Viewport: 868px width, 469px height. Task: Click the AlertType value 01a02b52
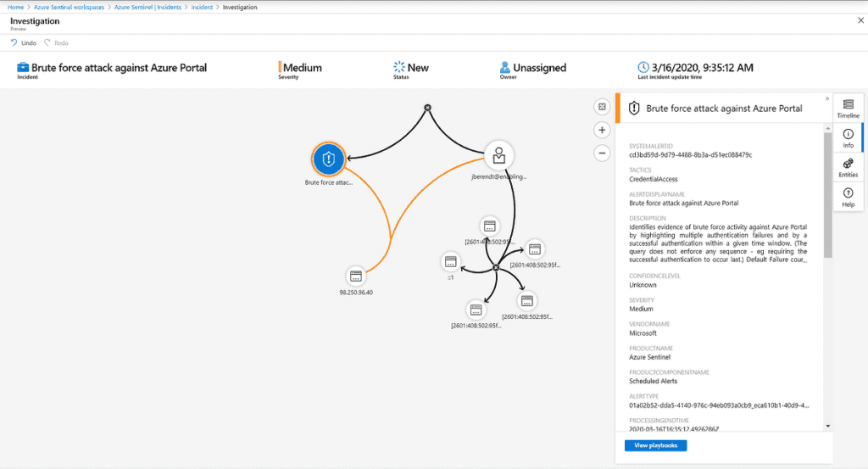click(719, 405)
